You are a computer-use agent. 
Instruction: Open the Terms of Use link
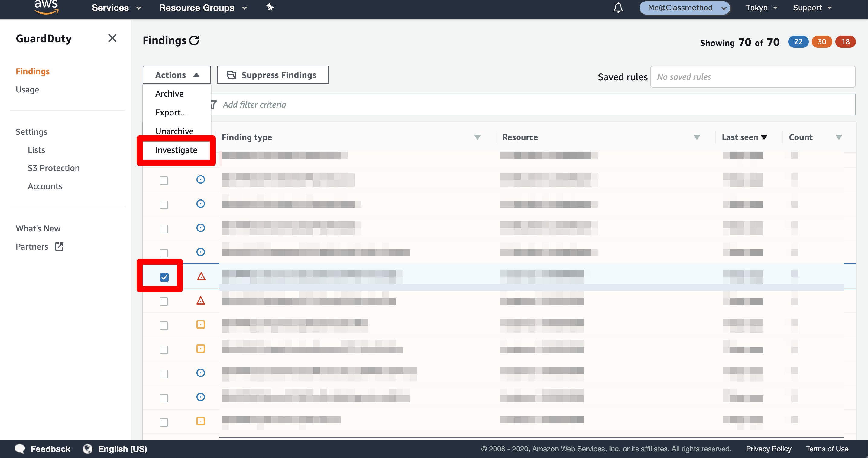827,449
